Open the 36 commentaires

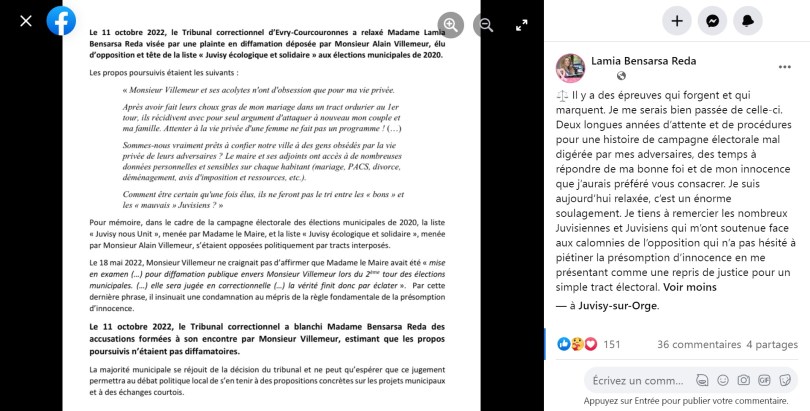click(699, 344)
